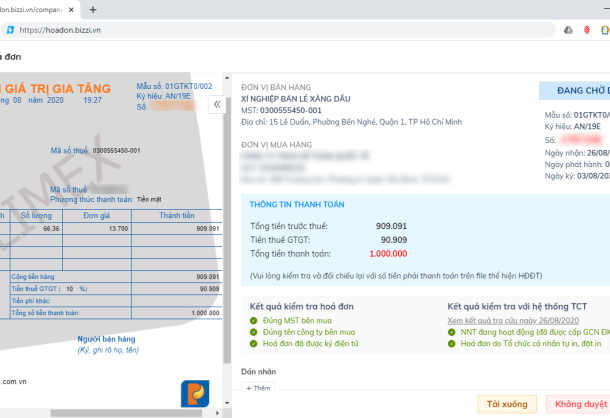Click green check beside 'Hoá đơn do Tổ chức'
610x418 pixels.
point(452,343)
